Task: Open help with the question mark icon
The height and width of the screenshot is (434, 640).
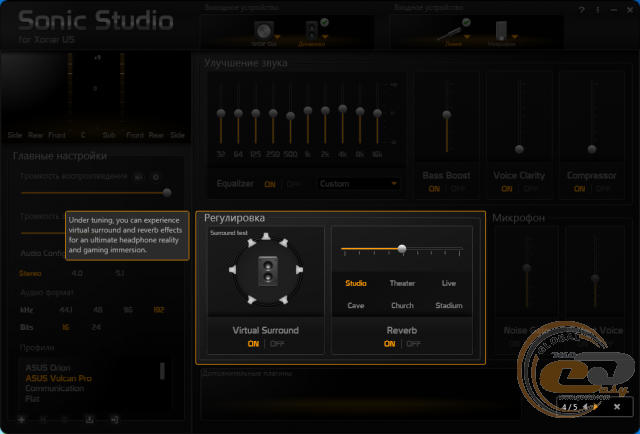Action: click(582, 10)
